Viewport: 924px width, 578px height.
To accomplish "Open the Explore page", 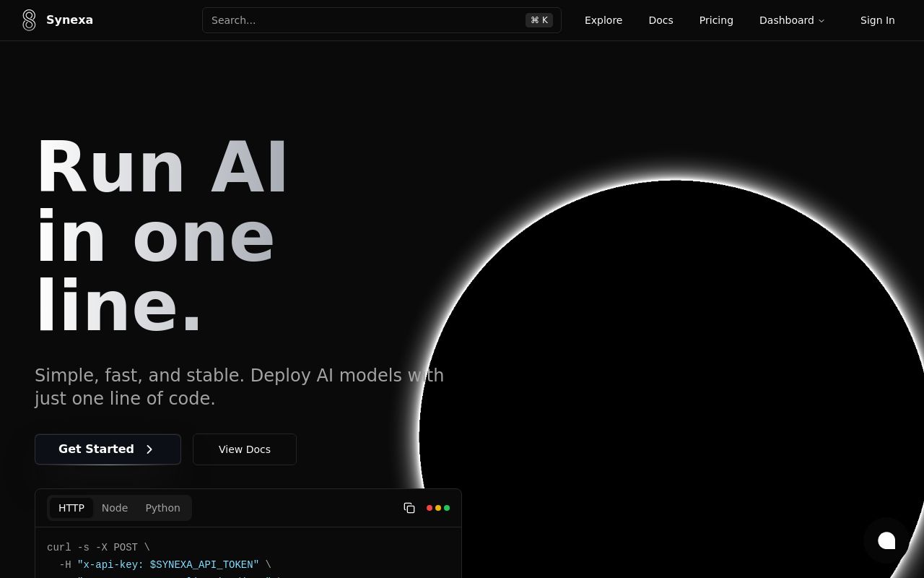I will click(603, 20).
